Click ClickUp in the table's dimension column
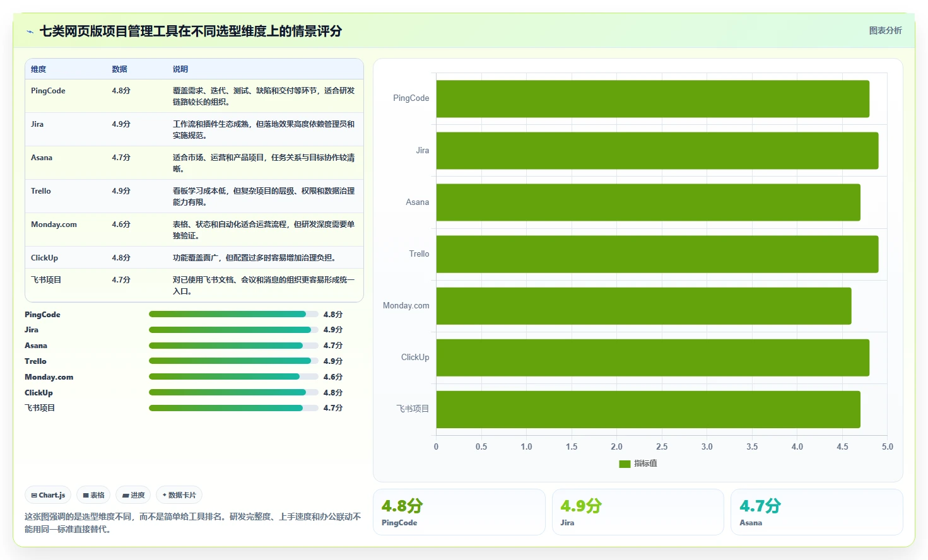Screen dimensions: 928x560 (44, 258)
